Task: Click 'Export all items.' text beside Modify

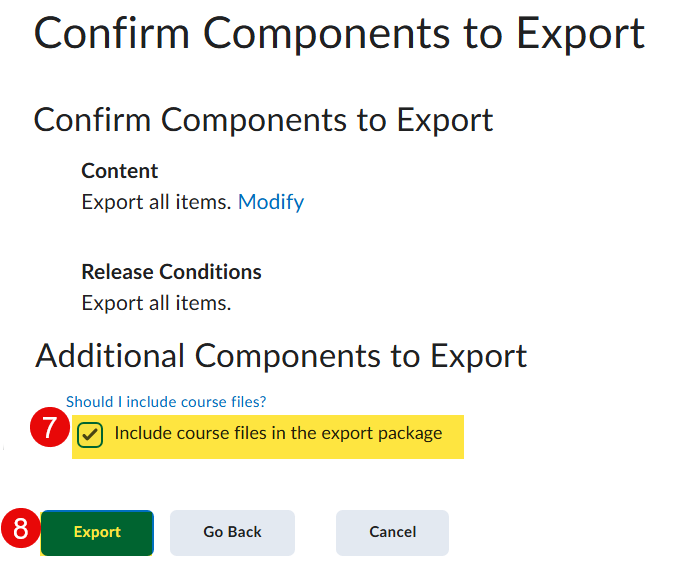Action: coord(156,202)
